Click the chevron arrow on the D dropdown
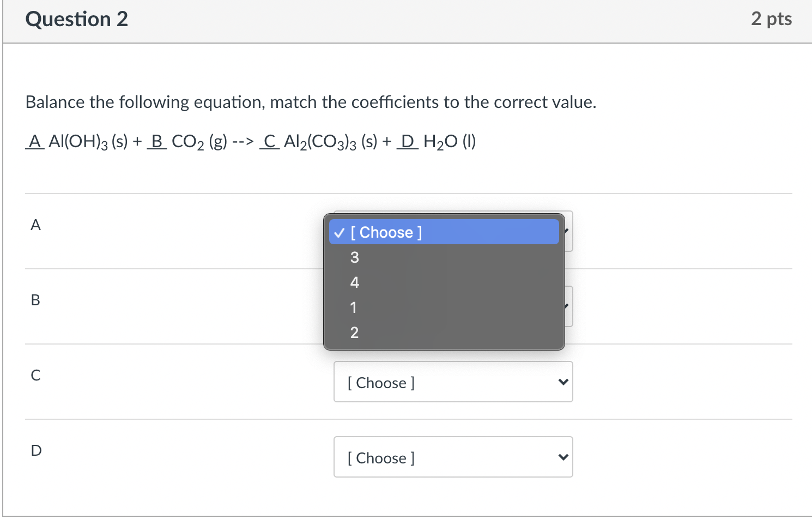Image resolution: width=812 pixels, height=519 pixels. [x=563, y=457]
